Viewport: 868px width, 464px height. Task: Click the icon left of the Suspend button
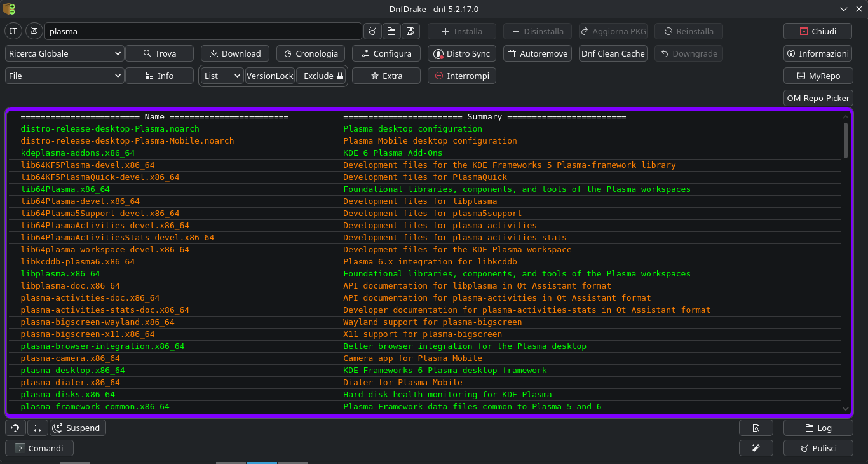(x=37, y=428)
